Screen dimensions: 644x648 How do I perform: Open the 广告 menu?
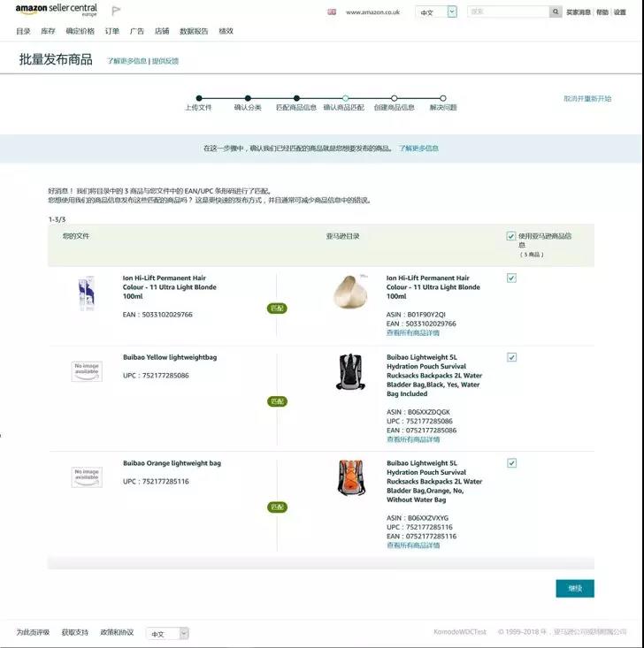[x=137, y=31]
